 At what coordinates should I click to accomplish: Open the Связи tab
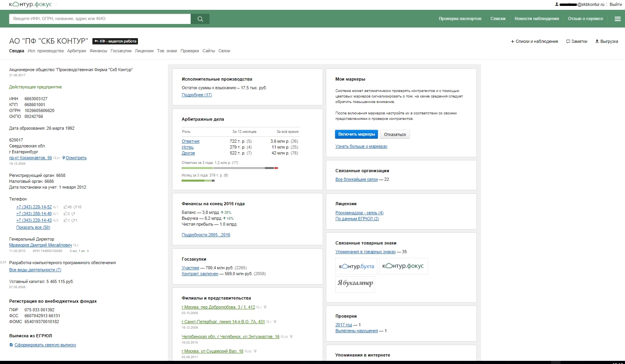coord(224,51)
